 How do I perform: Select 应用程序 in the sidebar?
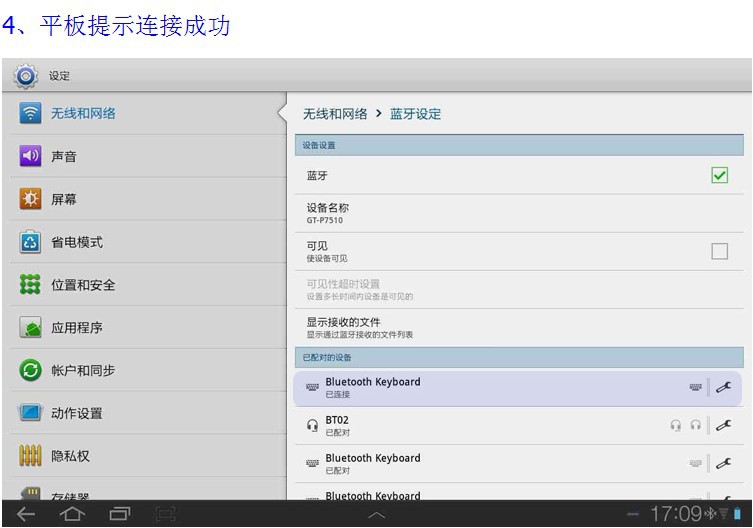(x=148, y=327)
